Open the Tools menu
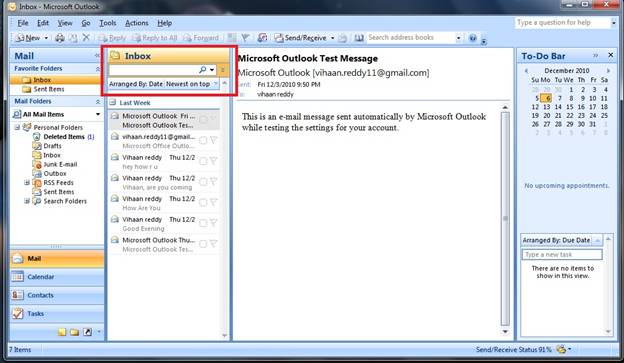Viewport: 624px width, 363px height. [107, 23]
